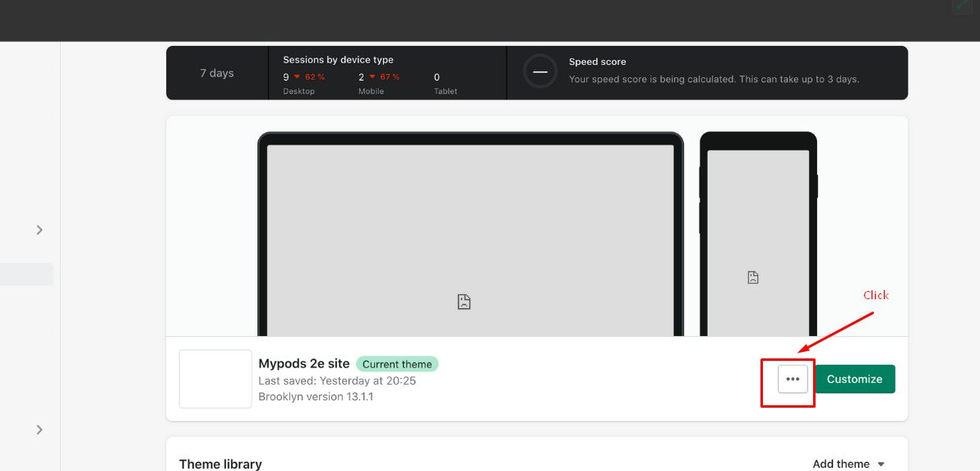Click the fullscreen icon in the top corner
The height and width of the screenshot is (471, 980).
[x=963, y=5]
